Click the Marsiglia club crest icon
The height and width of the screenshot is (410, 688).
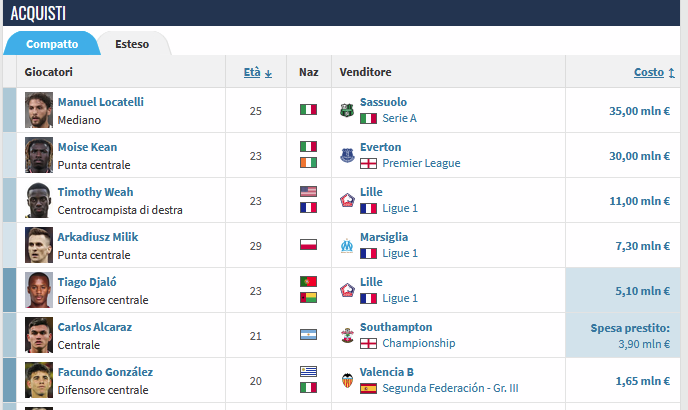(347, 245)
